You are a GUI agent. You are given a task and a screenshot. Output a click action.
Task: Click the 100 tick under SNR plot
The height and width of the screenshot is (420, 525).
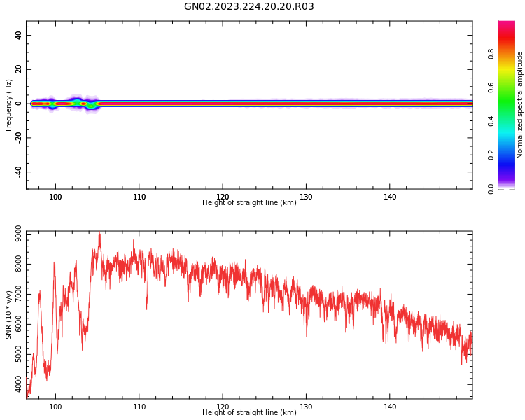coord(55,407)
